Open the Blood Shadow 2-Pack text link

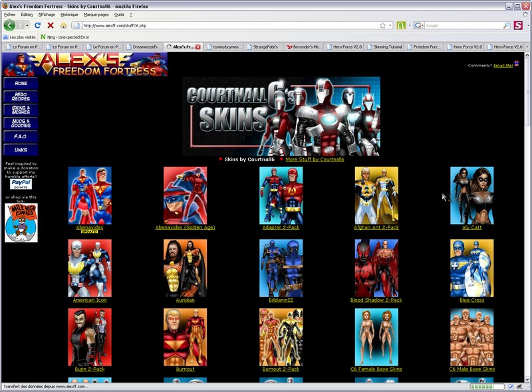(376, 300)
